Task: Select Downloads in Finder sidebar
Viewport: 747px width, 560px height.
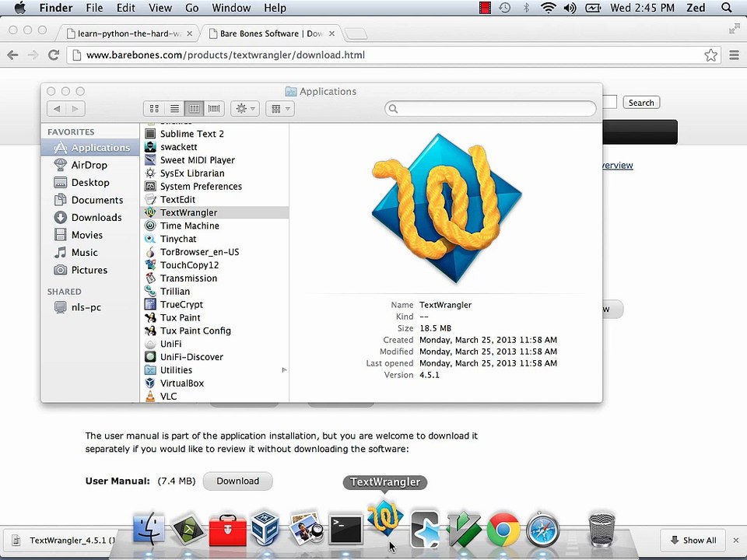Action: coord(90,217)
